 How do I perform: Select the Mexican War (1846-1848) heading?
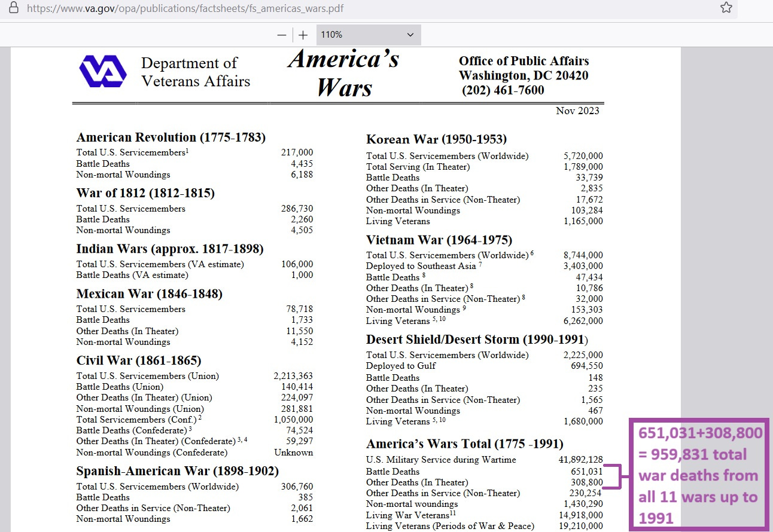[150, 293]
